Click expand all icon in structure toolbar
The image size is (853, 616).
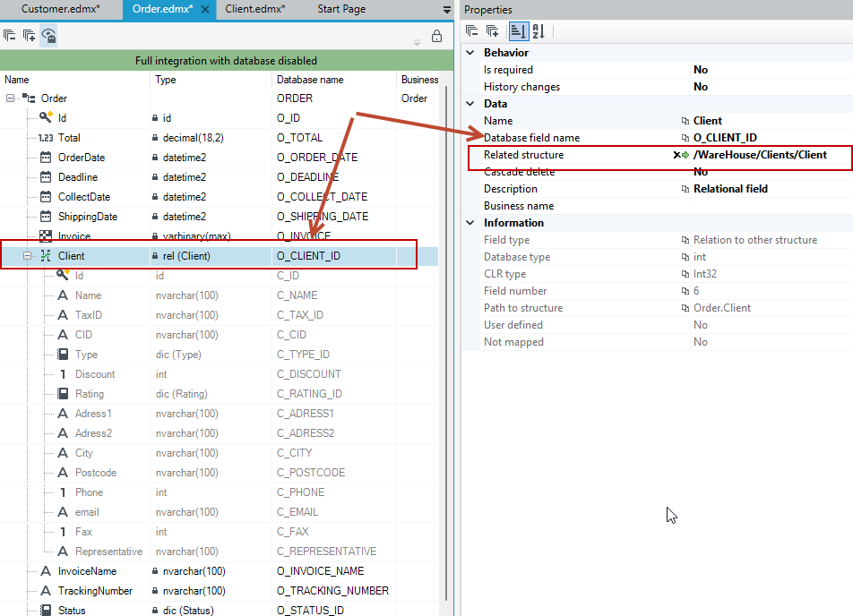pyautogui.click(x=29, y=36)
